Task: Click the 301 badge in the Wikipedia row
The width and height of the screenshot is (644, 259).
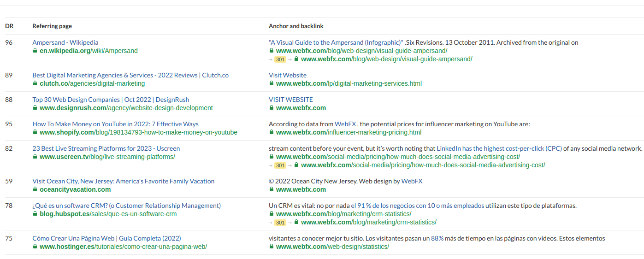Action: click(x=280, y=59)
